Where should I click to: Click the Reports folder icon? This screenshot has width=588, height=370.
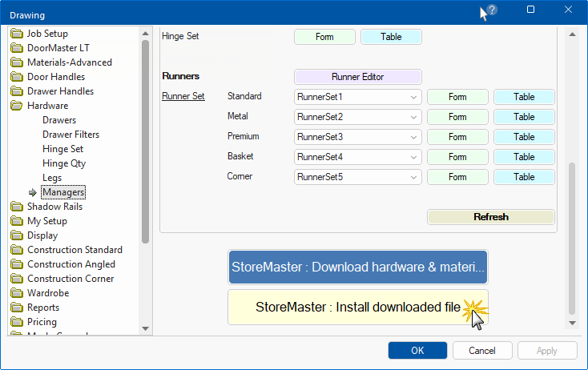(17, 308)
